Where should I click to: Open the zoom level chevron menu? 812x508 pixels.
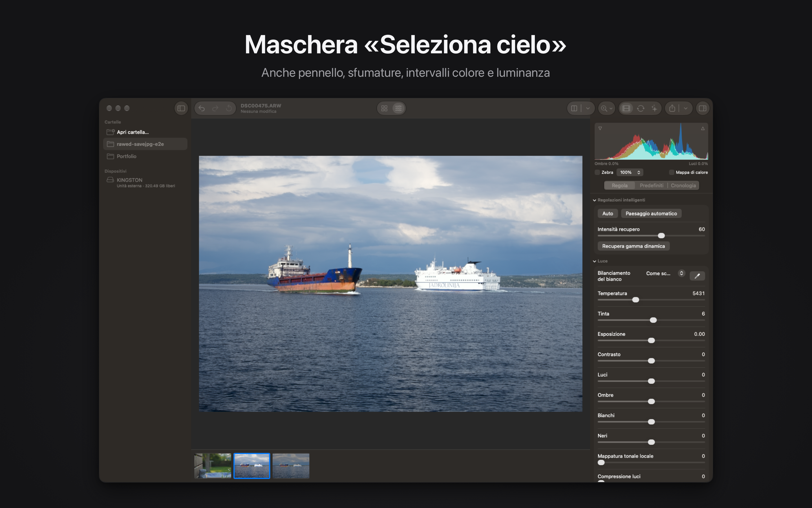pos(611,108)
